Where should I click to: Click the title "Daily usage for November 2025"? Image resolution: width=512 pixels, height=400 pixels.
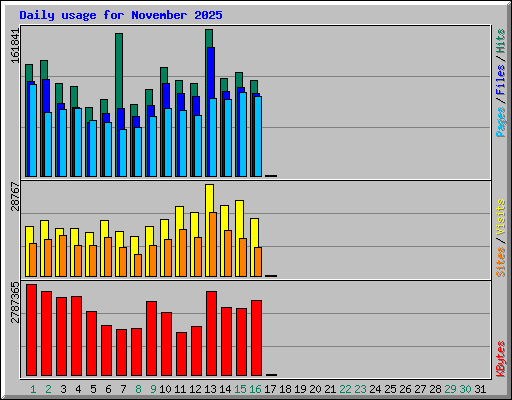coord(121,15)
